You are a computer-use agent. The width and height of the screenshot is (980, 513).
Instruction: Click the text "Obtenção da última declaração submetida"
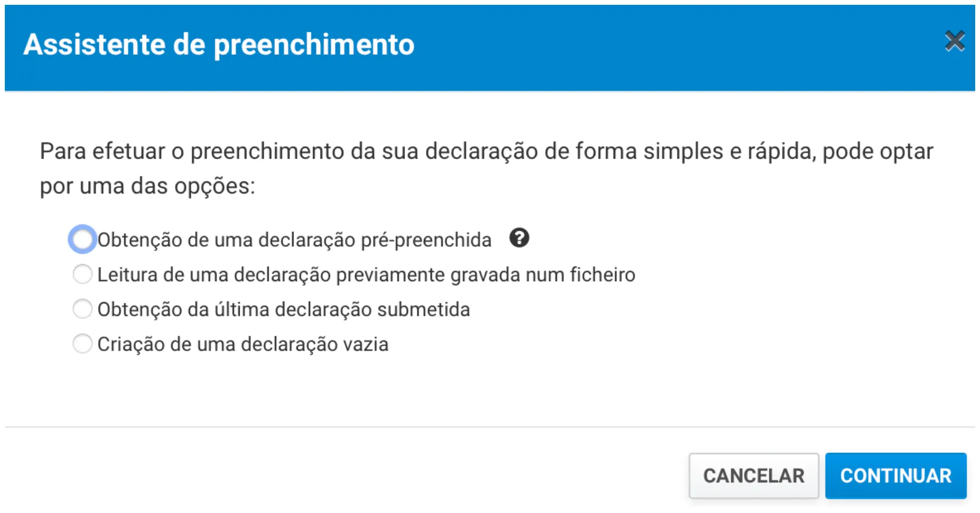283,310
